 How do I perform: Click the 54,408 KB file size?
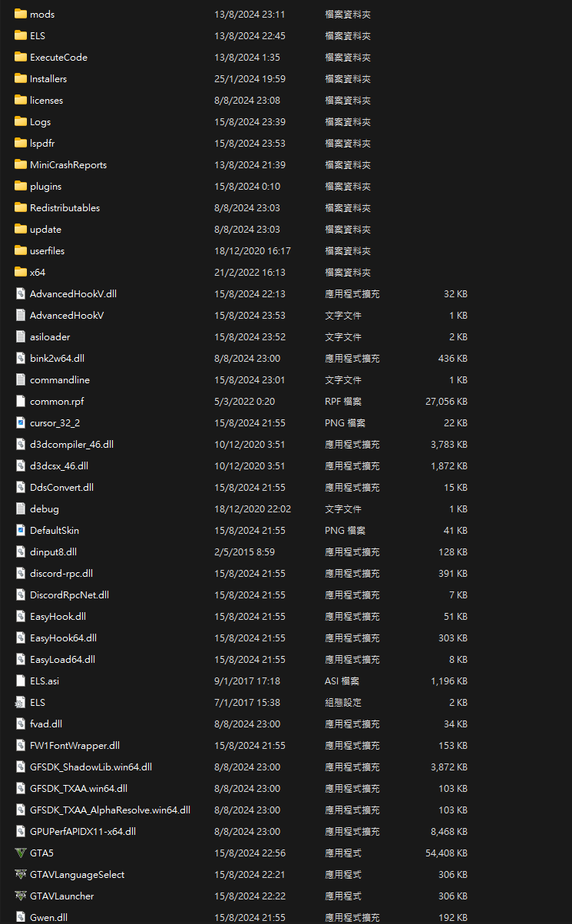coord(446,853)
